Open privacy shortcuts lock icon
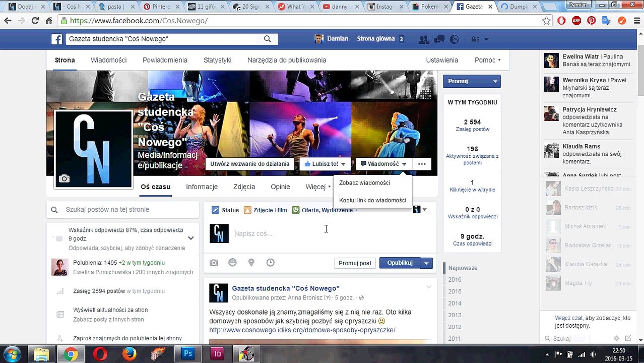Viewport: 644px width, 363px height. [x=475, y=39]
